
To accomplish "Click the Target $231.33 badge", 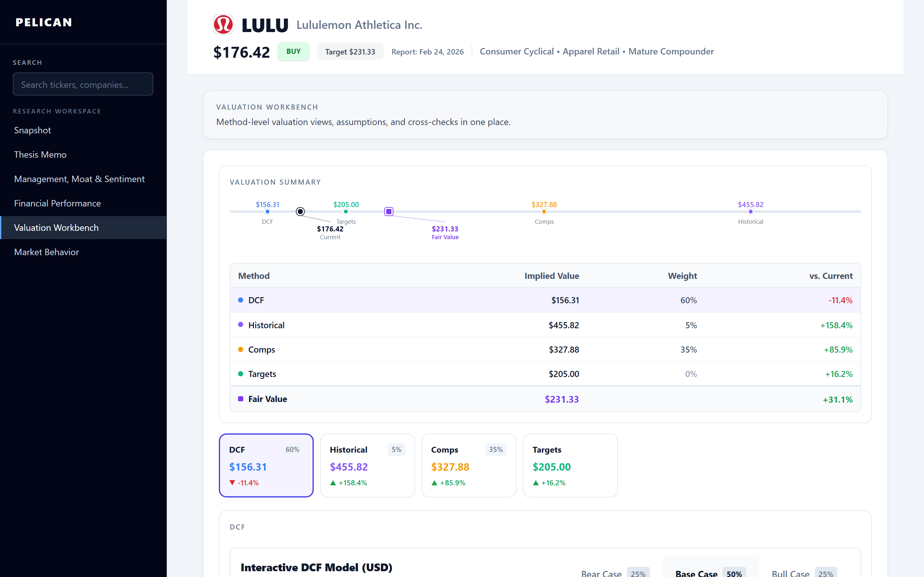I will click(x=350, y=52).
